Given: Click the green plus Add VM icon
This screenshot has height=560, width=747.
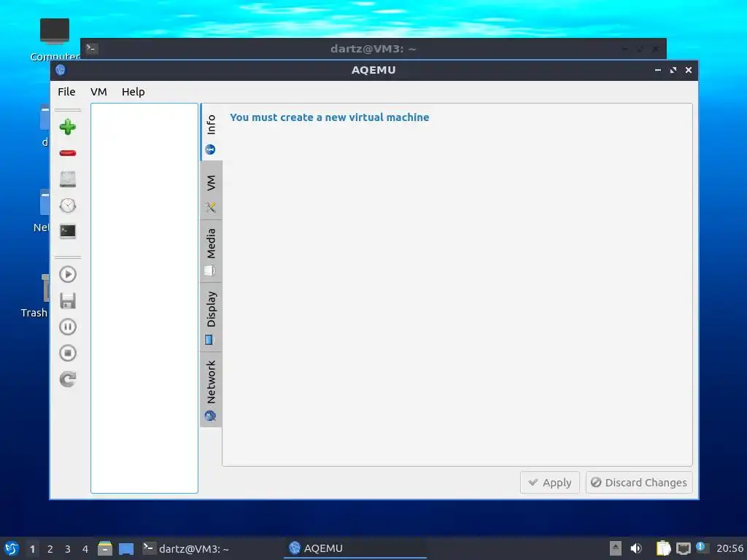Looking at the screenshot, I should click(x=68, y=127).
